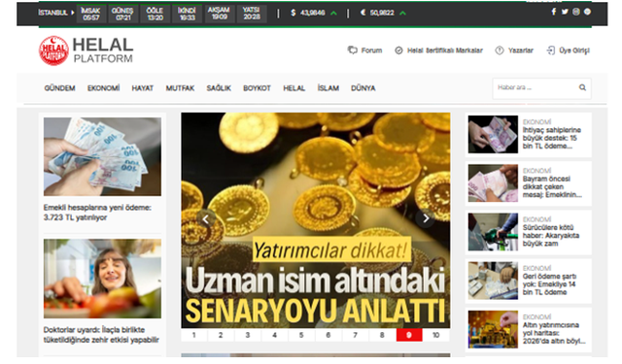Open 'İhtiyaç sahiplerine büyük destek' headline

coord(552,138)
